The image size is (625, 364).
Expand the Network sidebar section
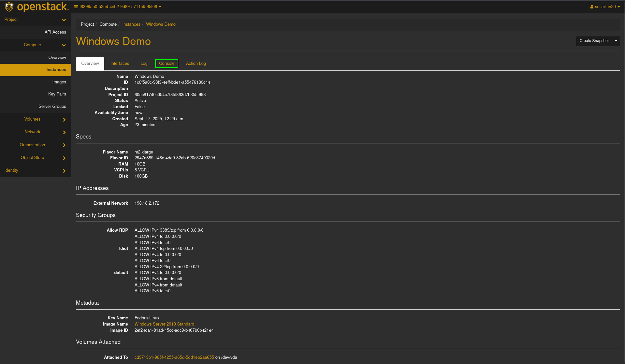click(x=64, y=132)
